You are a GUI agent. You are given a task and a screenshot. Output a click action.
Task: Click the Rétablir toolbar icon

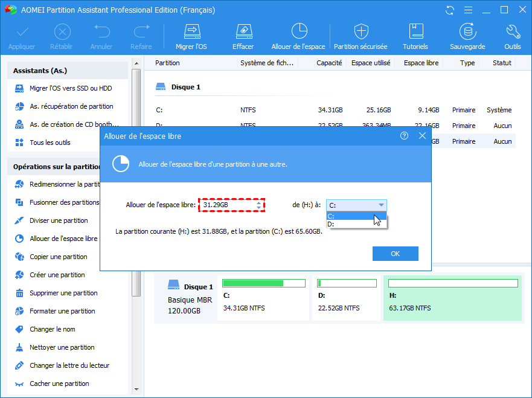62,32
